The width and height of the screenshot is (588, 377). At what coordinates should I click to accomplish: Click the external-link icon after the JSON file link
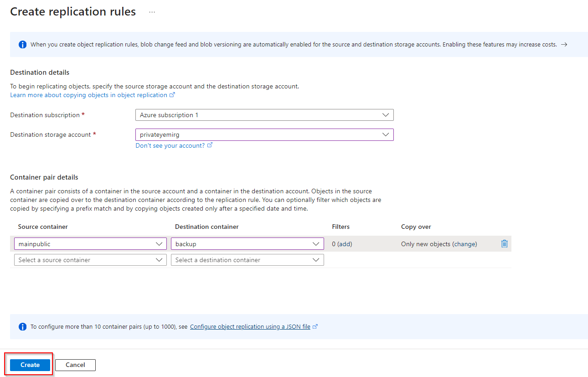pyautogui.click(x=315, y=327)
